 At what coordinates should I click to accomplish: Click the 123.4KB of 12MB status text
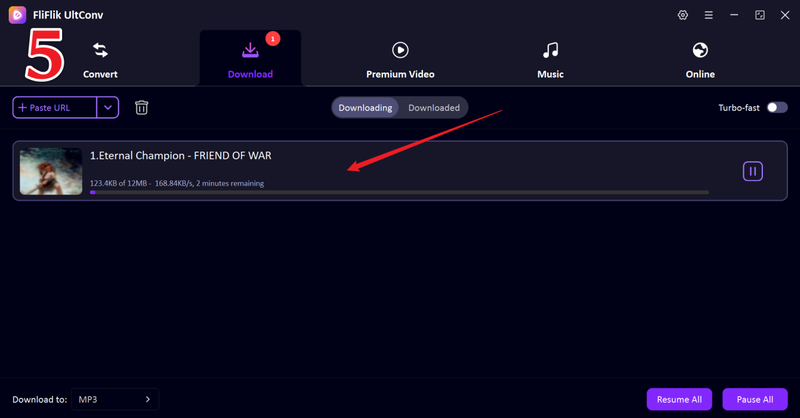coord(177,183)
